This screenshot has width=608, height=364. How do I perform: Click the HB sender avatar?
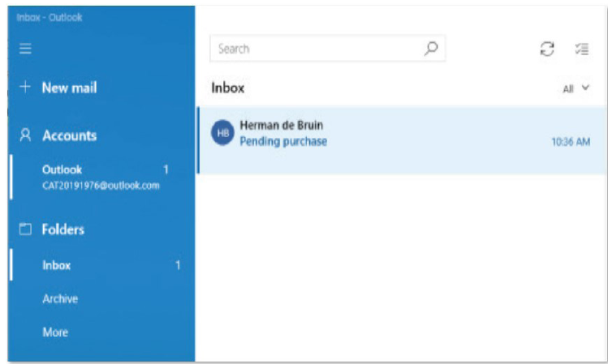pos(222,133)
